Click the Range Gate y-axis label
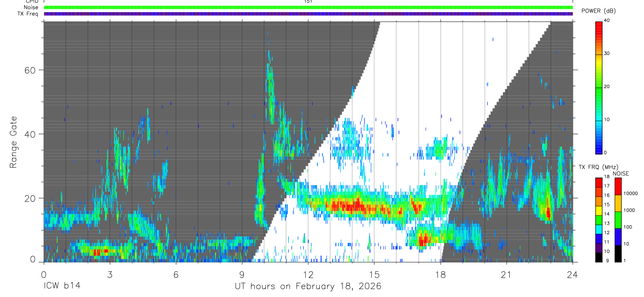Image resolution: width=644 pixels, height=297 pixels. tap(13, 142)
